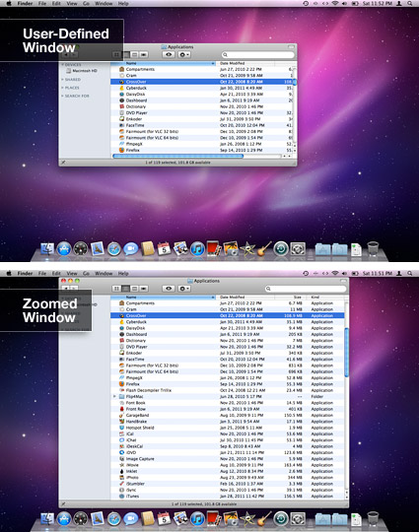This screenshot has height=532, width=419.
Task: Sort by Date Modified in Zoomed window
Action: [245, 298]
